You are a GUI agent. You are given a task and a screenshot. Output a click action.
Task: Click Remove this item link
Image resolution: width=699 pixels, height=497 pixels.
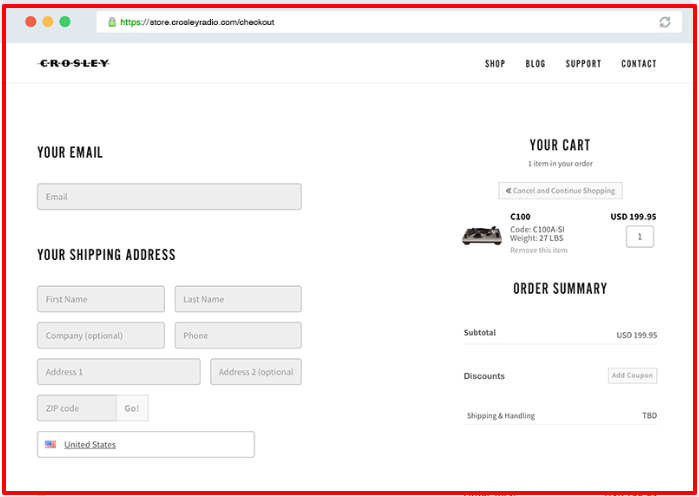click(539, 250)
